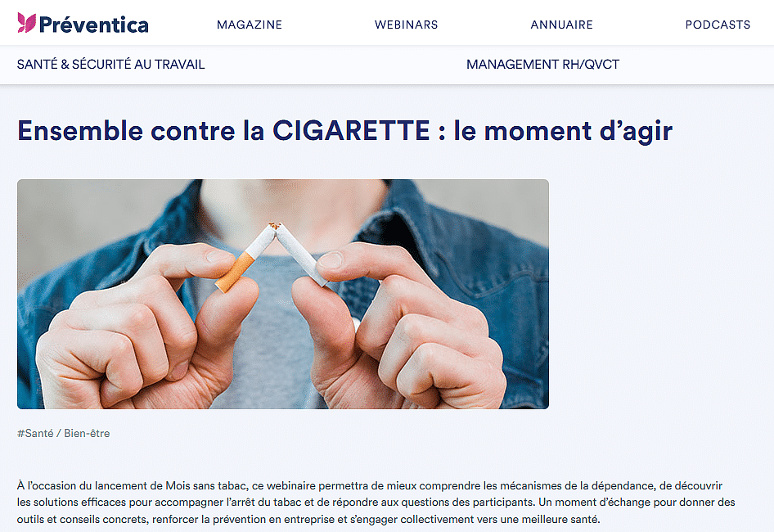Open the #Santé / Bien-être tag

pos(63,433)
